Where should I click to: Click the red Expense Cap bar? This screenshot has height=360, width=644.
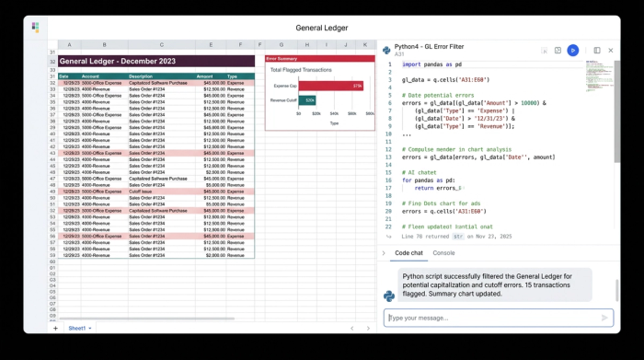[x=331, y=86]
